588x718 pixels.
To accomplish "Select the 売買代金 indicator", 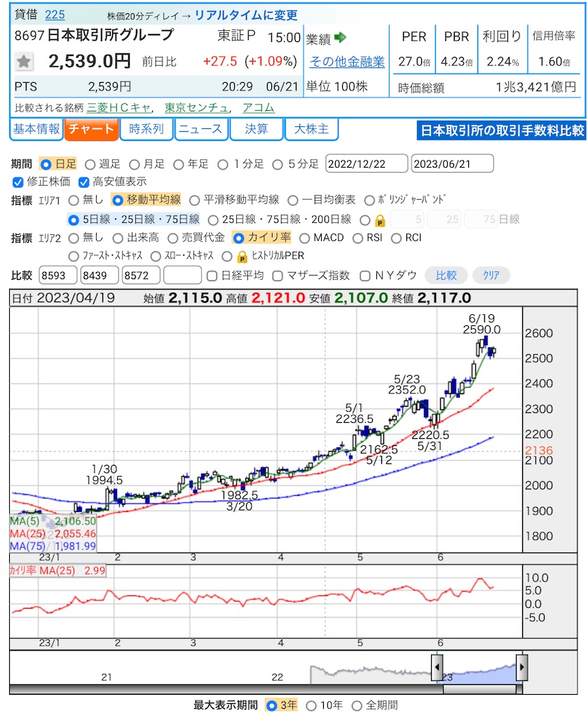I will [x=172, y=238].
